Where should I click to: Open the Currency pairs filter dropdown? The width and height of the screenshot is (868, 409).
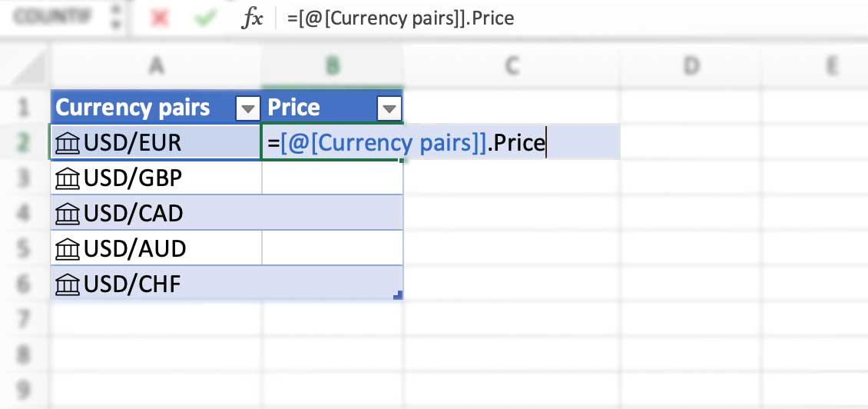247,109
